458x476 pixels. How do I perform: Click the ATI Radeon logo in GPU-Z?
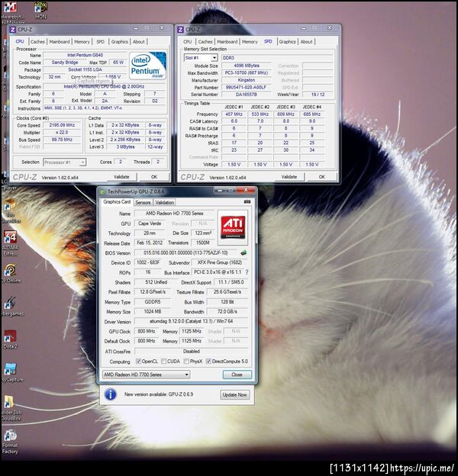233,227
